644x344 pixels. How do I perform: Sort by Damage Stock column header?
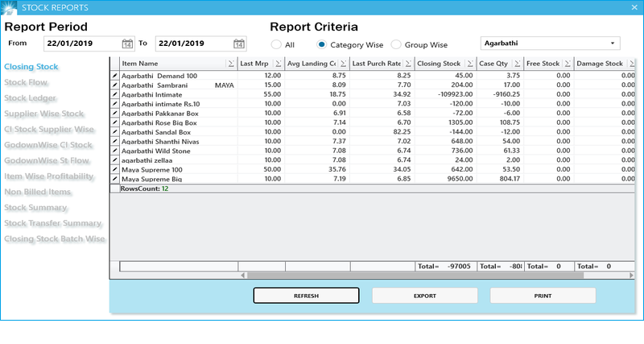click(x=600, y=64)
